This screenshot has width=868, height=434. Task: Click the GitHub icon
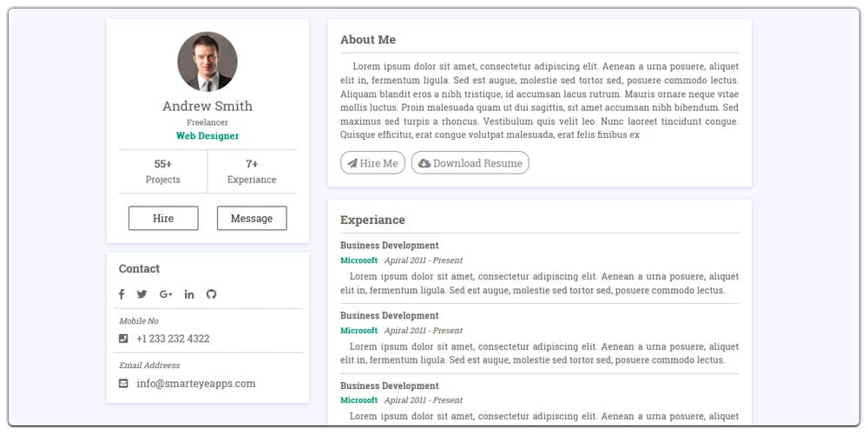(211, 294)
